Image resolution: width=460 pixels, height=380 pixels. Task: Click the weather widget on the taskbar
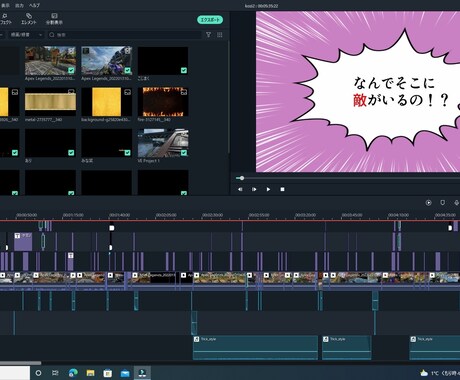tap(439, 373)
